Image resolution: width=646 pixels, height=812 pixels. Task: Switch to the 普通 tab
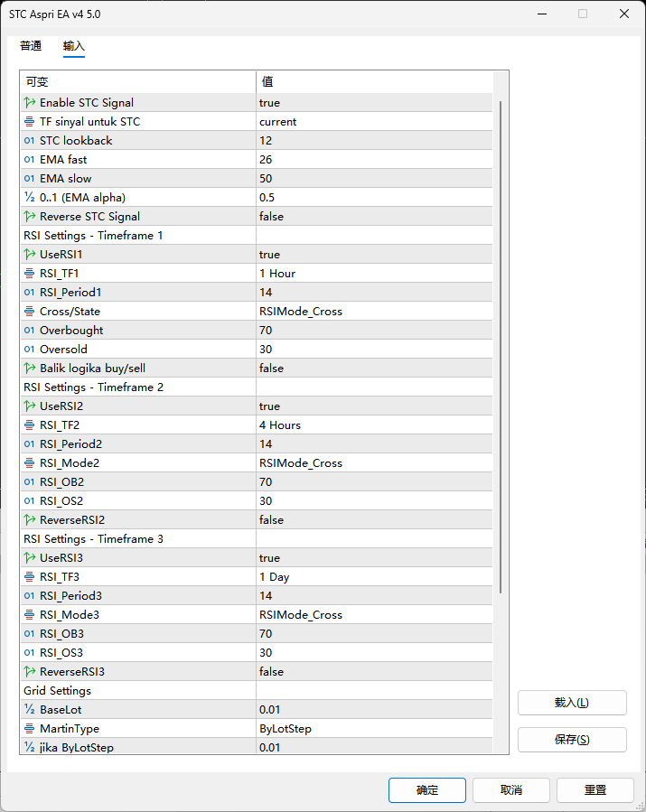[x=31, y=46]
